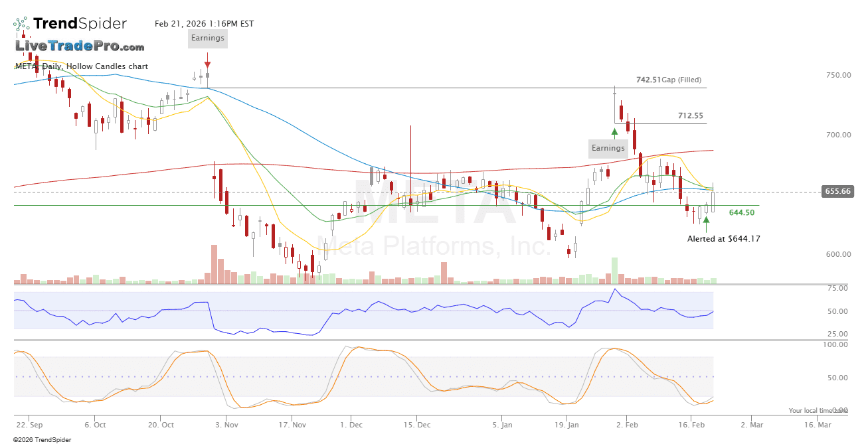The image size is (868, 446).
Task: Click the ©2026 TrendSpider footer text
Action: point(42,439)
